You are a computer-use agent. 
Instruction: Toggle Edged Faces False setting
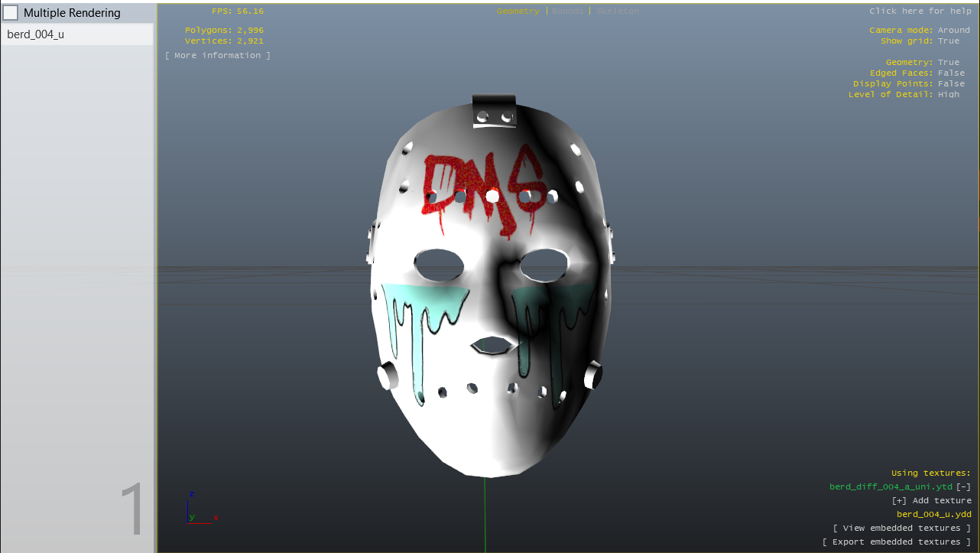click(x=951, y=73)
